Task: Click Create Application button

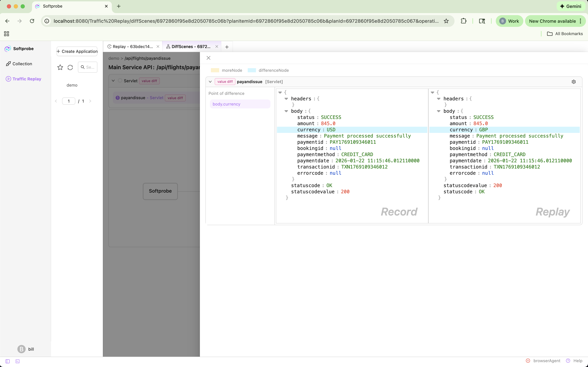Action: point(77,51)
